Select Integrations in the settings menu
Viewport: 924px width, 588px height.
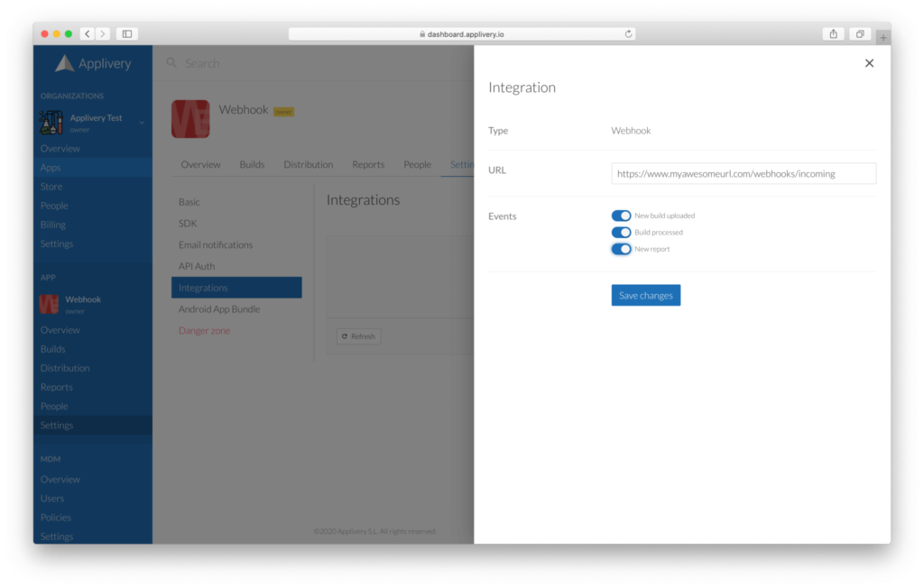tap(236, 288)
